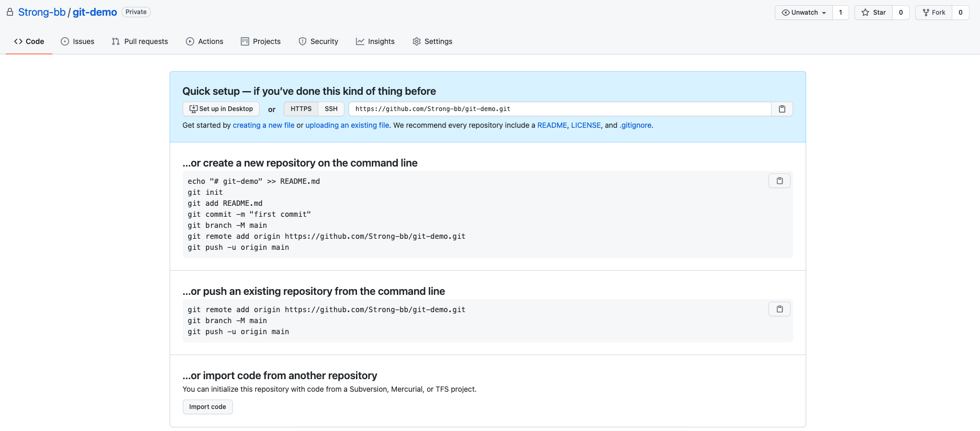Open the Strong-bb owner profile link
Image resolution: width=980 pixels, height=431 pixels.
point(42,12)
